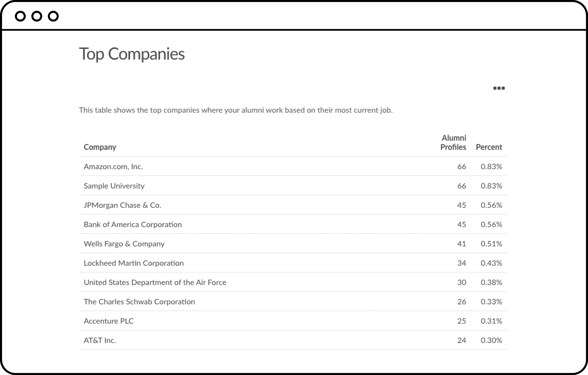Select the AT&T Inc. row
This screenshot has width=588, height=375.
100,341
